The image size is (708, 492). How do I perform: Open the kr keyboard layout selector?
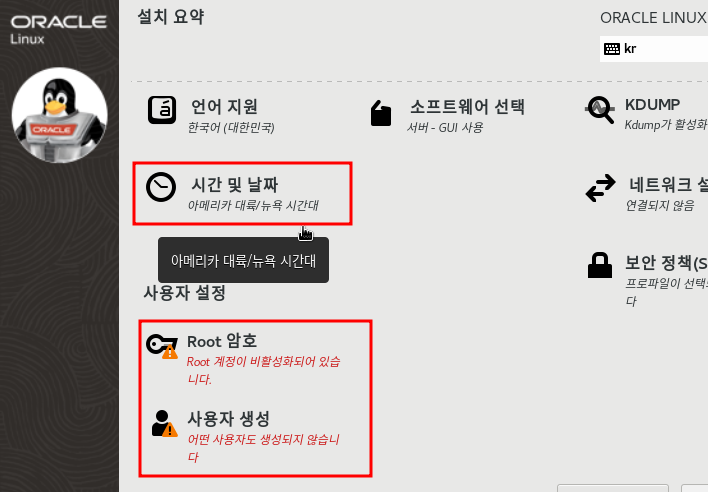[654, 49]
